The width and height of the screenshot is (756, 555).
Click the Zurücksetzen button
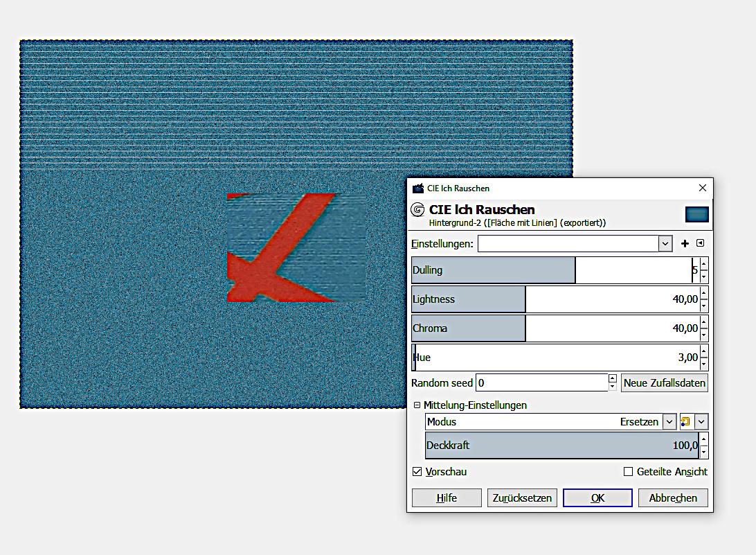pyautogui.click(x=522, y=497)
